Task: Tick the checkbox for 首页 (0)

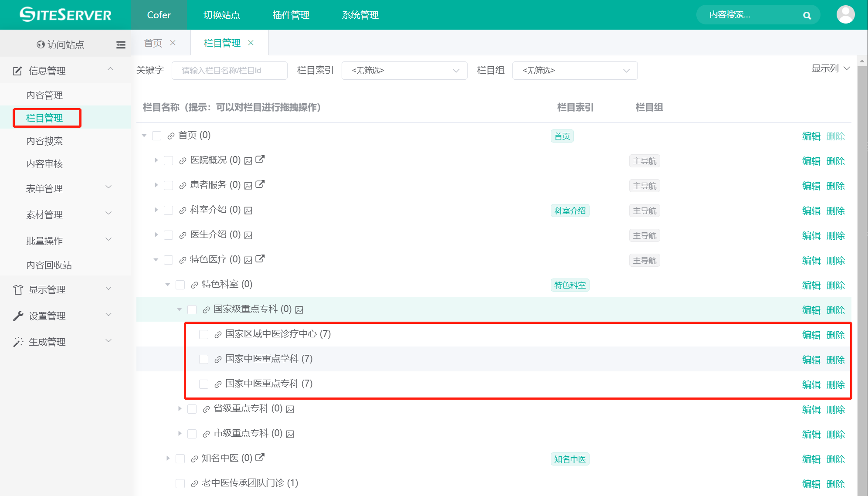Action: click(157, 136)
